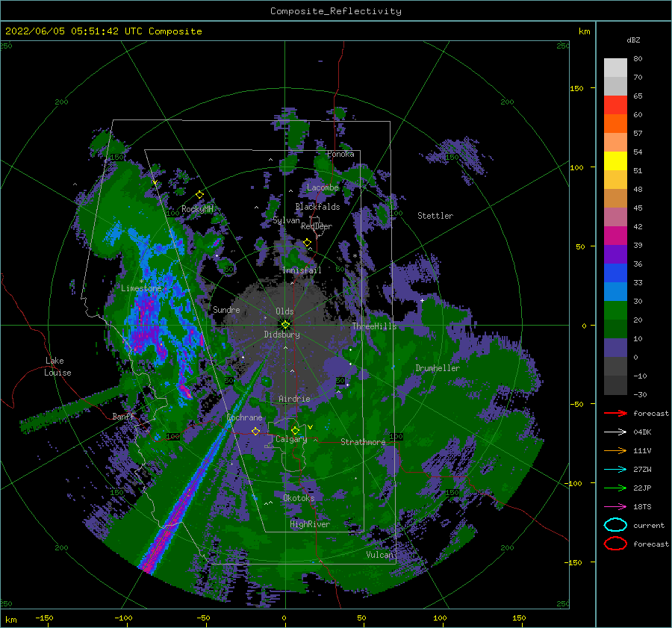This screenshot has height=628, width=672.
Task: Click the HighRiver city label
Action: [310, 524]
